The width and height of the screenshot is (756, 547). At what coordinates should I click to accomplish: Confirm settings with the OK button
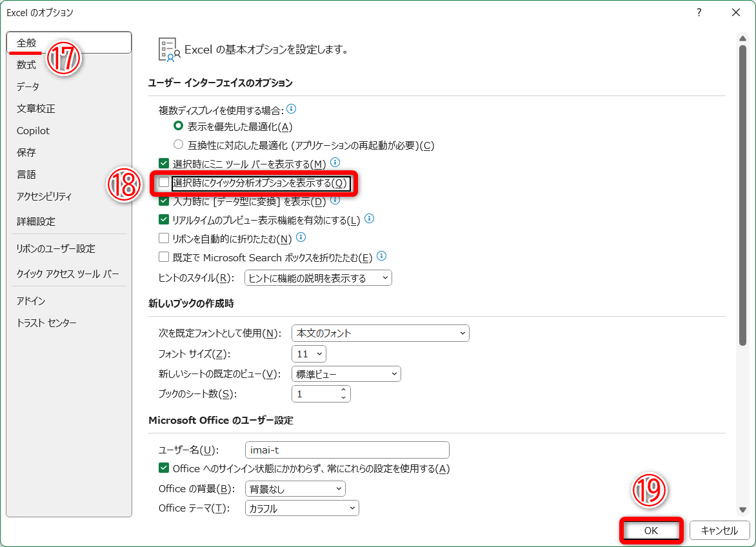click(x=651, y=530)
